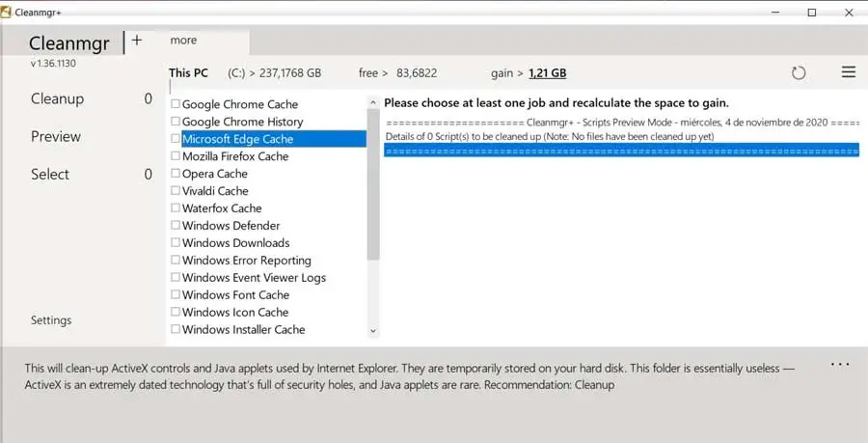Click the v1.36.1130 version text
Screen dimensions: 868x443
pos(53,63)
